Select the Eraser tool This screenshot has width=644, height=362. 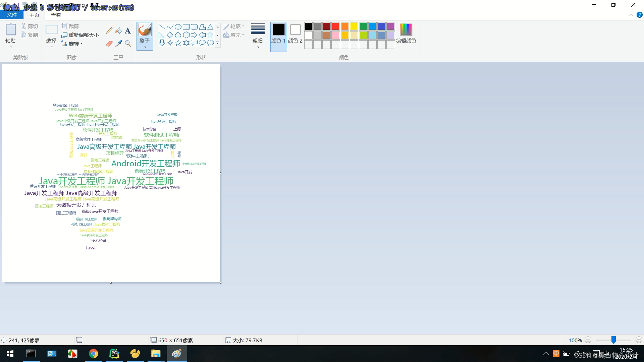[109, 44]
